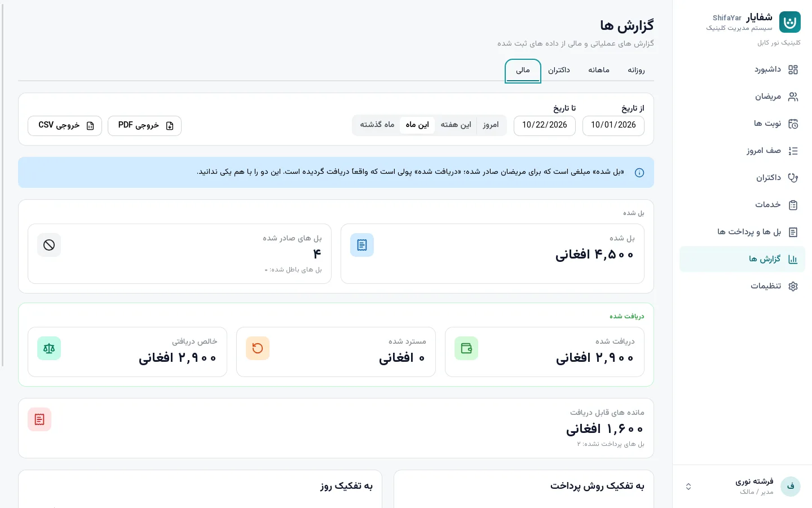Click the مسترد شده orange refund icon
The image size is (812, 508).
258,348
